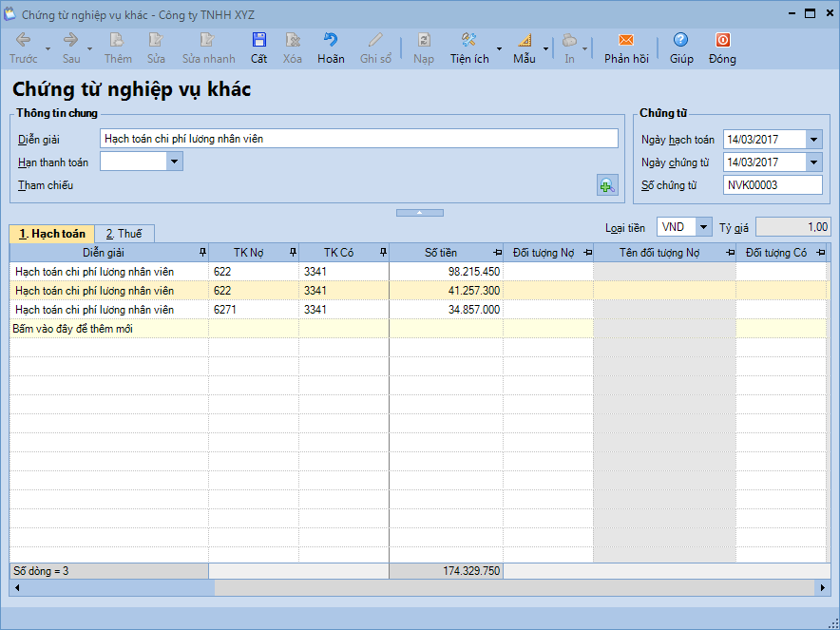
Task: Switch to the 2. Thuế tab
Action: pyautogui.click(x=124, y=234)
